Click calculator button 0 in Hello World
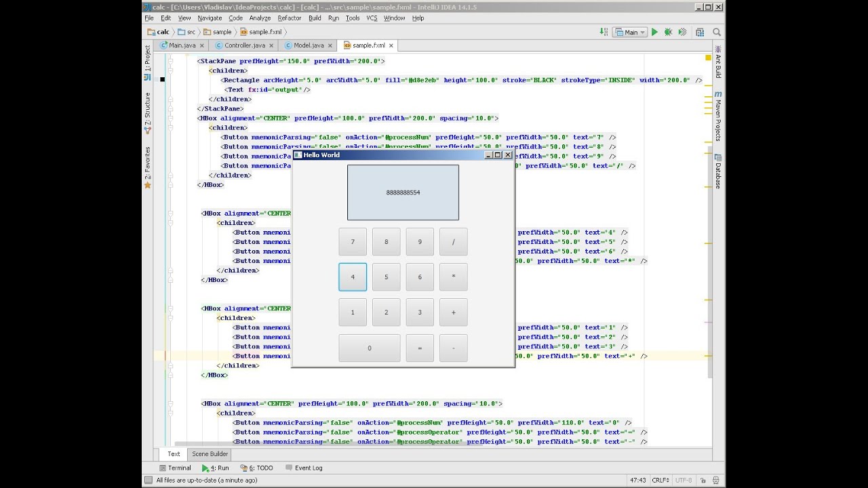This screenshot has width=868, height=488. 370,348
